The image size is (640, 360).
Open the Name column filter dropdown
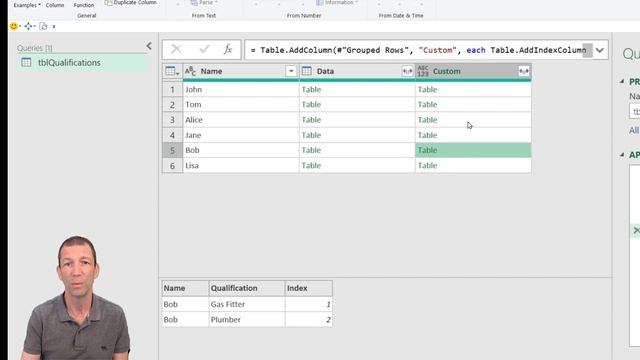coord(291,71)
